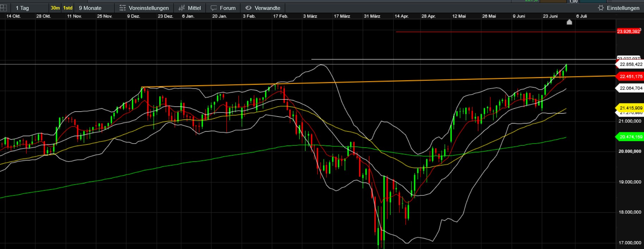Viewport: 644px width, 249px height.
Task: Select the 22.858,422 current price label
Action: click(x=631, y=64)
